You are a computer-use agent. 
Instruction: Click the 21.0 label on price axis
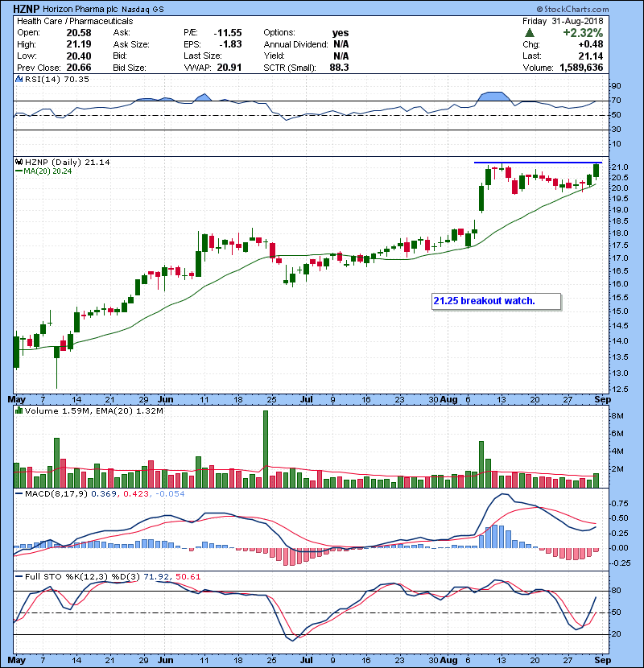click(x=620, y=167)
